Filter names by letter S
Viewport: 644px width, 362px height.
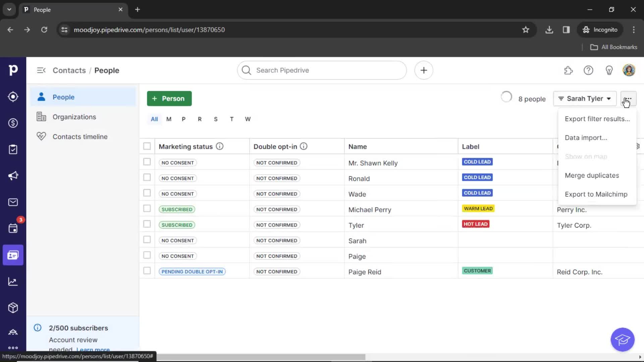pyautogui.click(x=216, y=119)
